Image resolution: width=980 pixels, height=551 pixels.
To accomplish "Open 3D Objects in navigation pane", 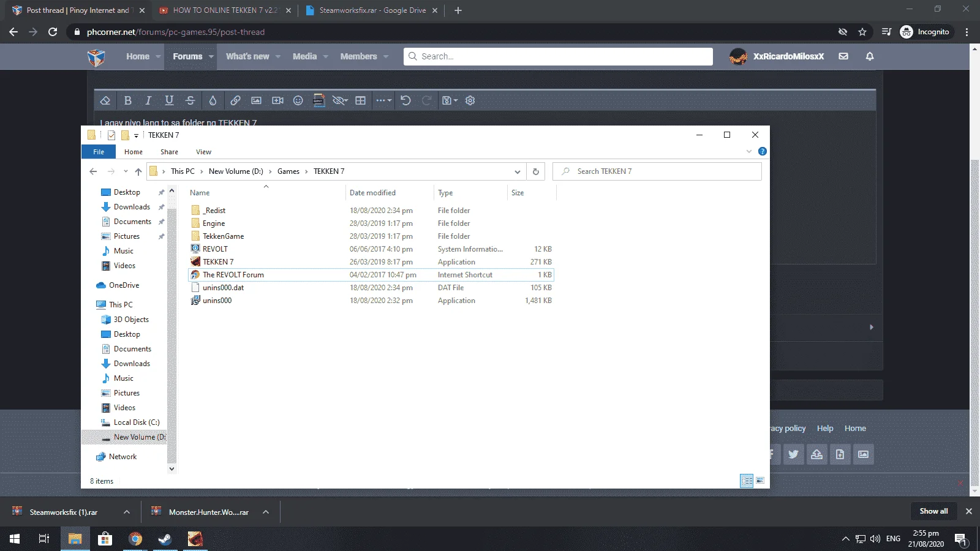I will pyautogui.click(x=131, y=320).
